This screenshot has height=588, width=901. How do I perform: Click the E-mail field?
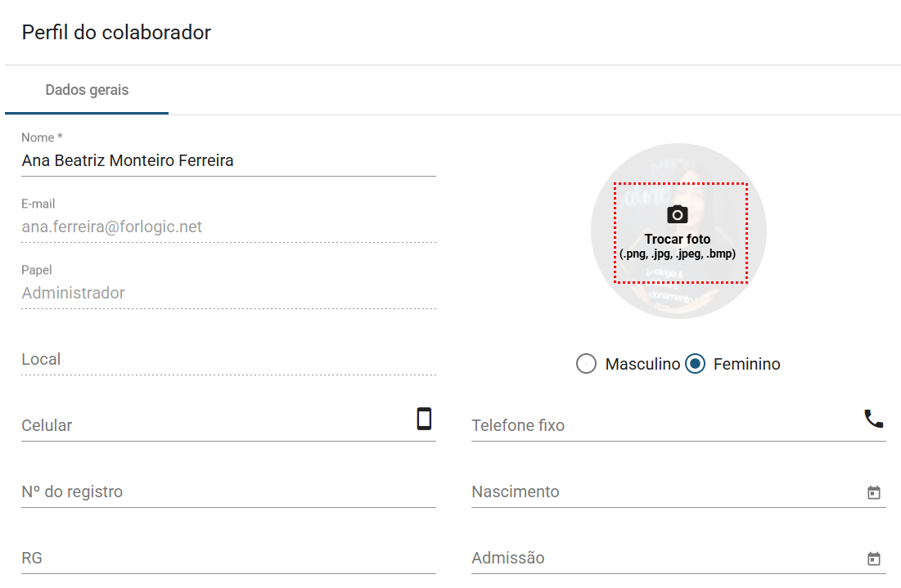pyautogui.click(x=228, y=227)
